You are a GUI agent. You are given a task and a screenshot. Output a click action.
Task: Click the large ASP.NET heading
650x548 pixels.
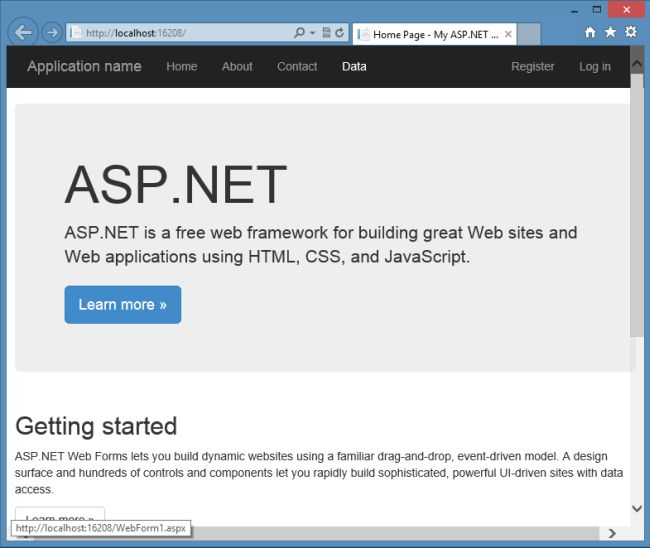[x=176, y=185]
